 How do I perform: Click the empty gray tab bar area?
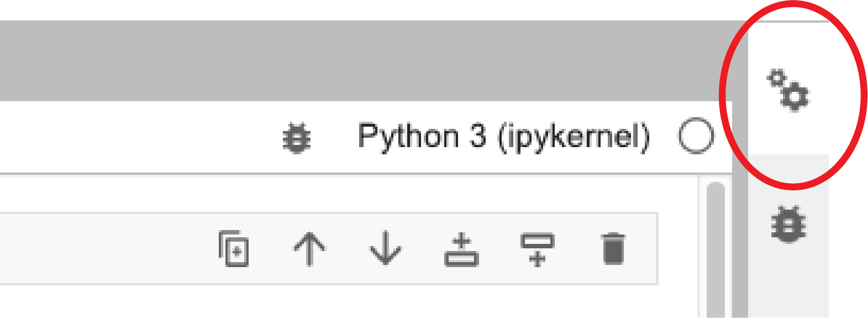coord(365,61)
